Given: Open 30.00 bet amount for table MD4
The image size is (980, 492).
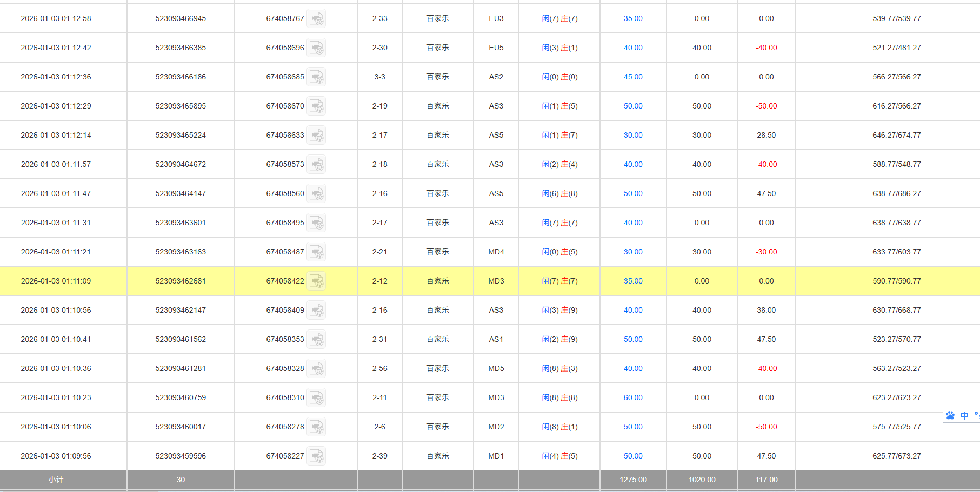Looking at the screenshot, I should pos(633,252).
